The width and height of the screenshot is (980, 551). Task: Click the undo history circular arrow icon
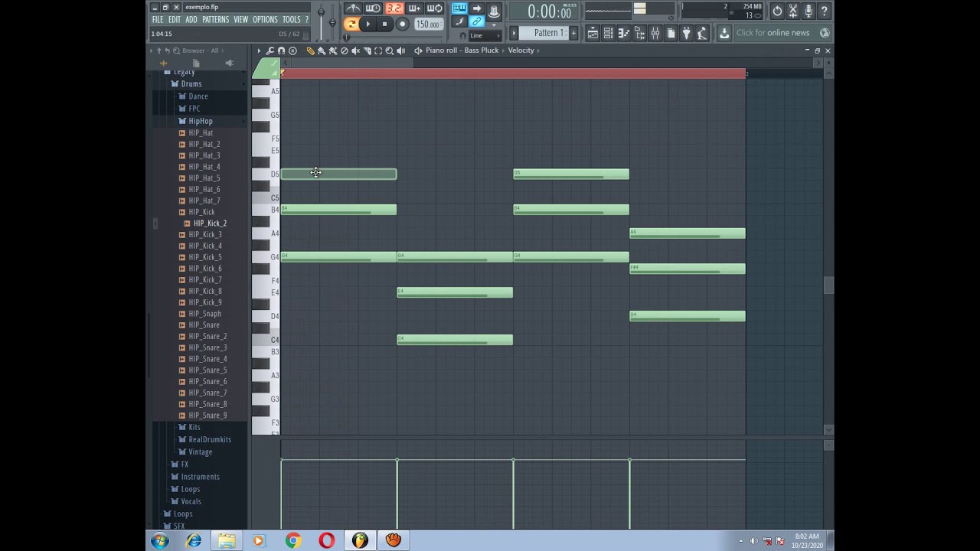(x=777, y=11)
